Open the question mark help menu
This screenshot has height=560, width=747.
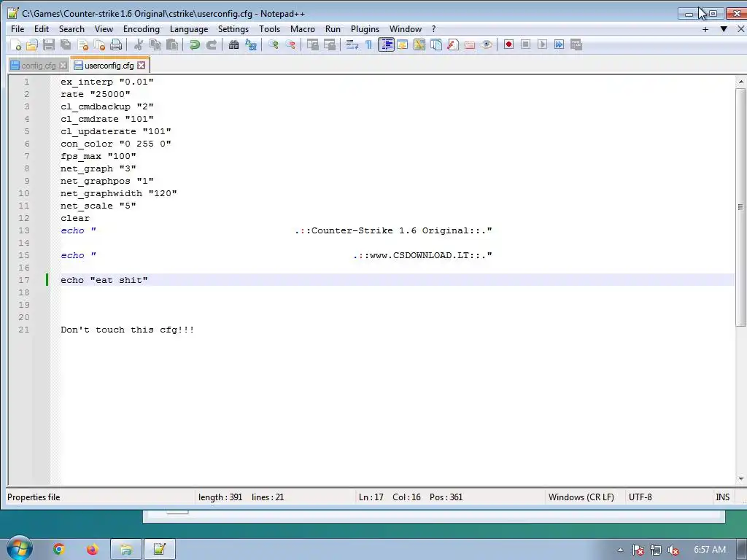433,29
